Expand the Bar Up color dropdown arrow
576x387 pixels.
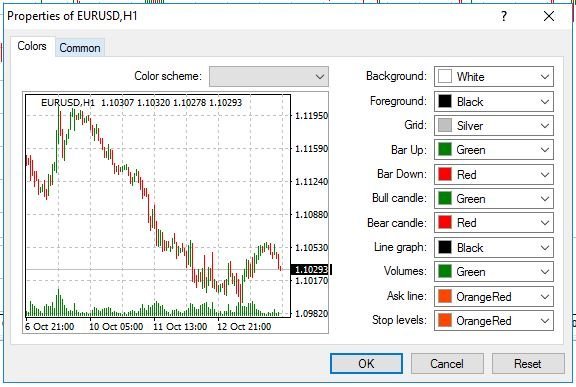coord(544,150)
